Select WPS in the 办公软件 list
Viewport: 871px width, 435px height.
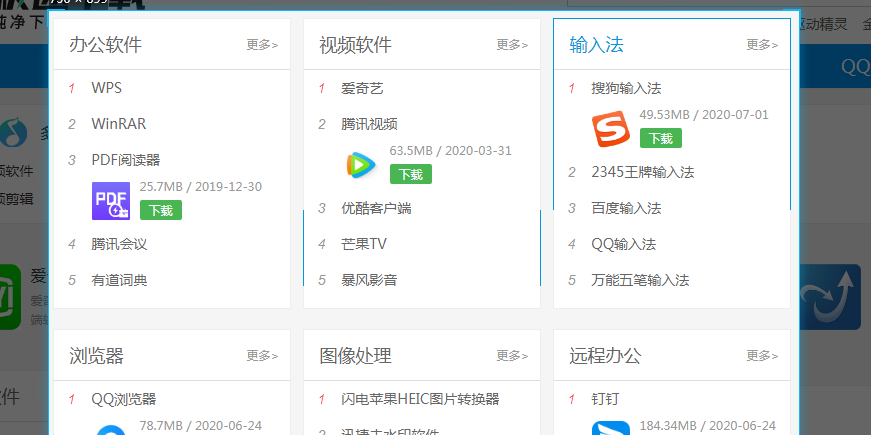[107, 88]
